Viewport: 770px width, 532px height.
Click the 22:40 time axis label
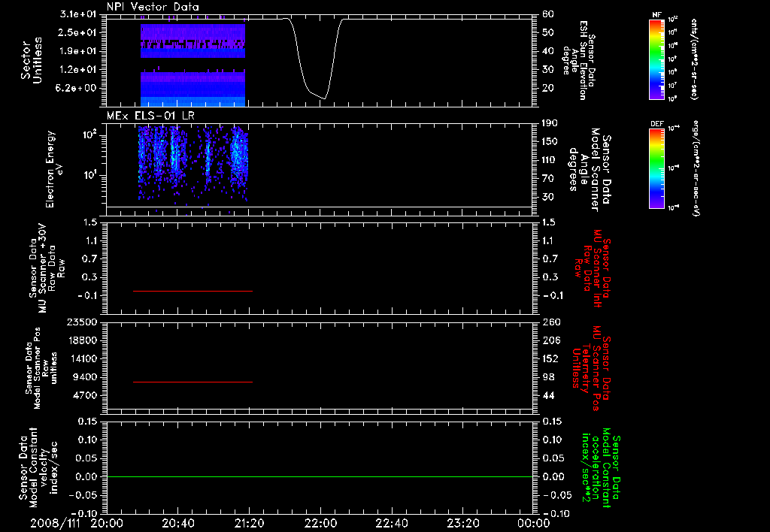(x=392, y=523)
